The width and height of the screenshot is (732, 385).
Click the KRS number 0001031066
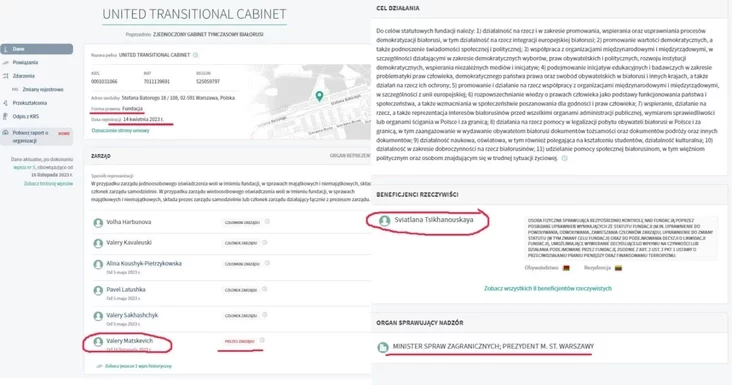coord(104,81)
